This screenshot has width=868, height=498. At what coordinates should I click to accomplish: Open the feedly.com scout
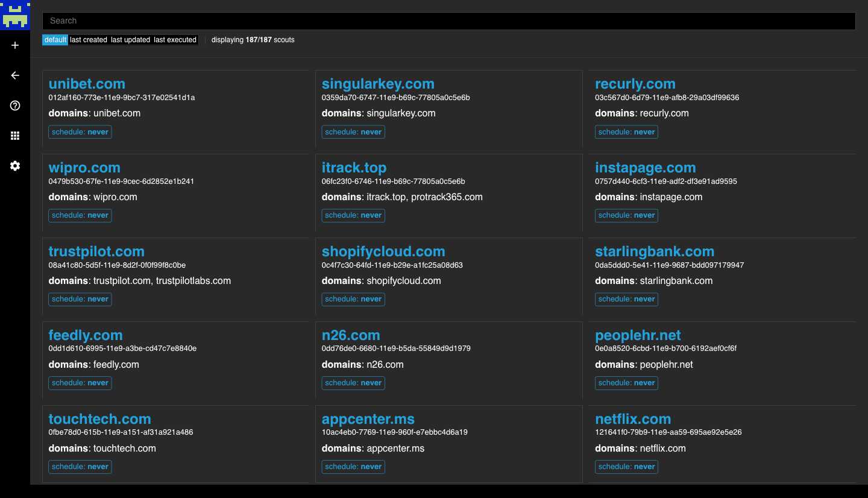(x=86, y=335)
